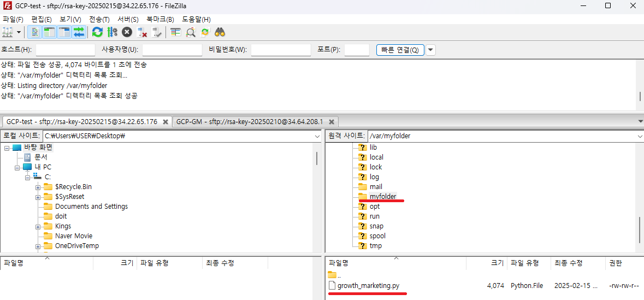644x300 pixels.
Task: Switch to the GCP-GM connection tab
Action: (249, 122)
